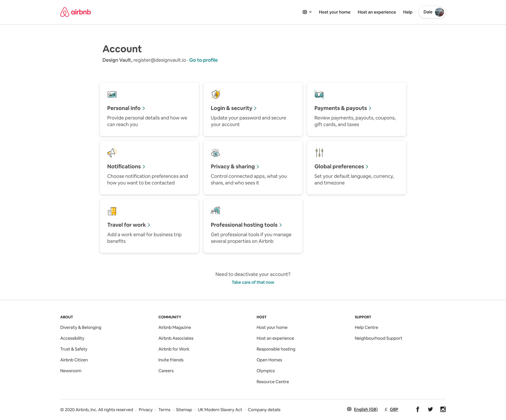Open Twitter icon in footer
Screen dimensions: 506x420
[x=430, y=409]
